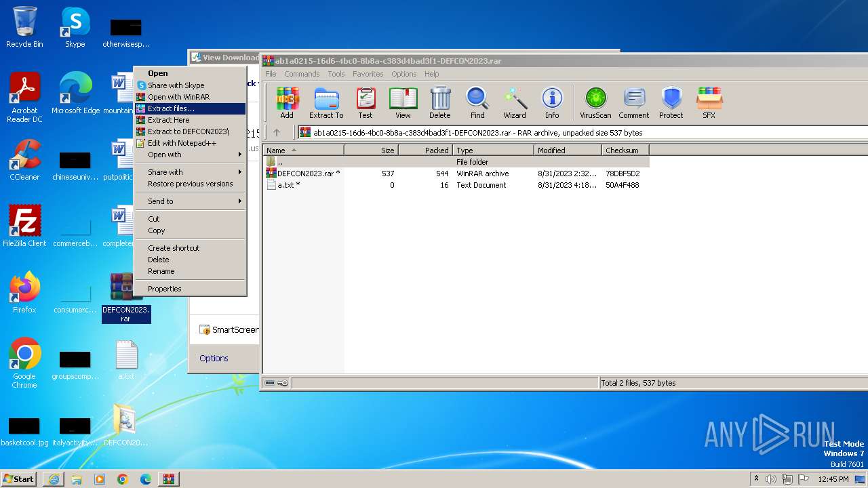Sort the file list by Checksum column

pos(625,150)
